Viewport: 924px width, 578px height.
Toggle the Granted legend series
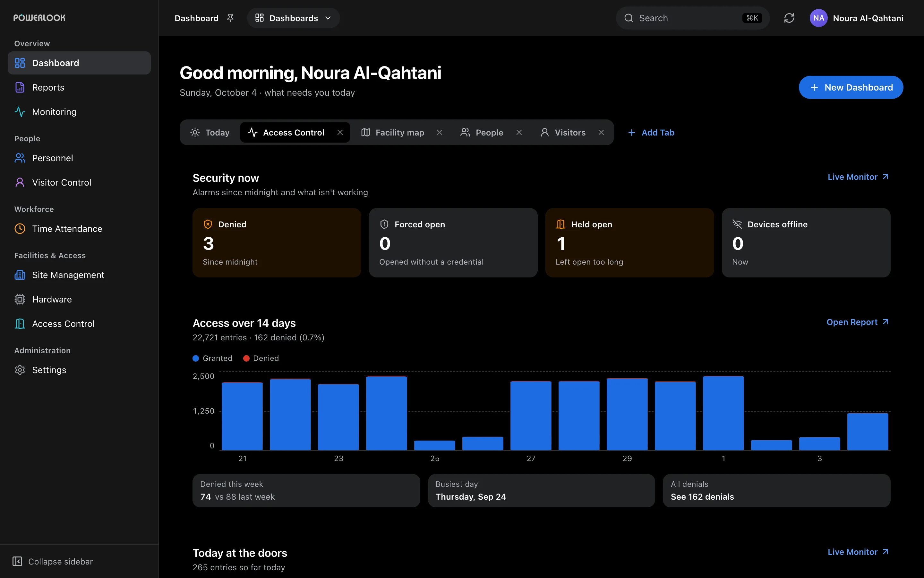[x=213, y=359]
